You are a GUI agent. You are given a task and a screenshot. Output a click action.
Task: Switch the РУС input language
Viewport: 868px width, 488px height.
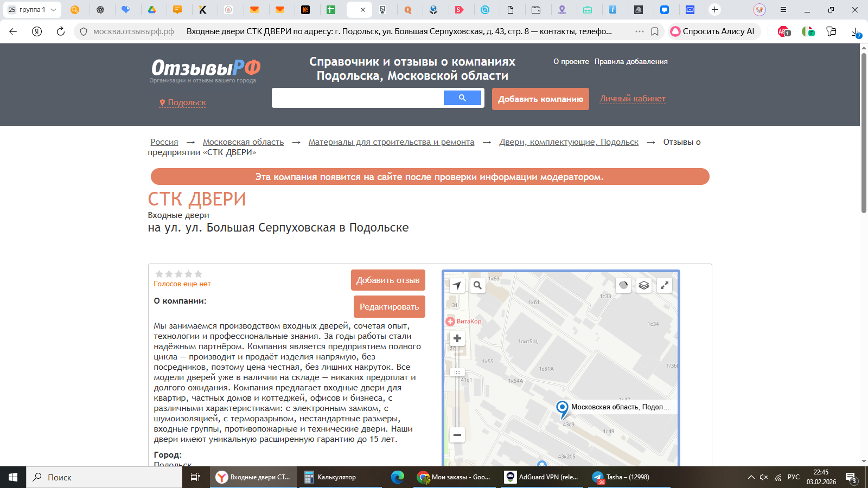(794, 477)
